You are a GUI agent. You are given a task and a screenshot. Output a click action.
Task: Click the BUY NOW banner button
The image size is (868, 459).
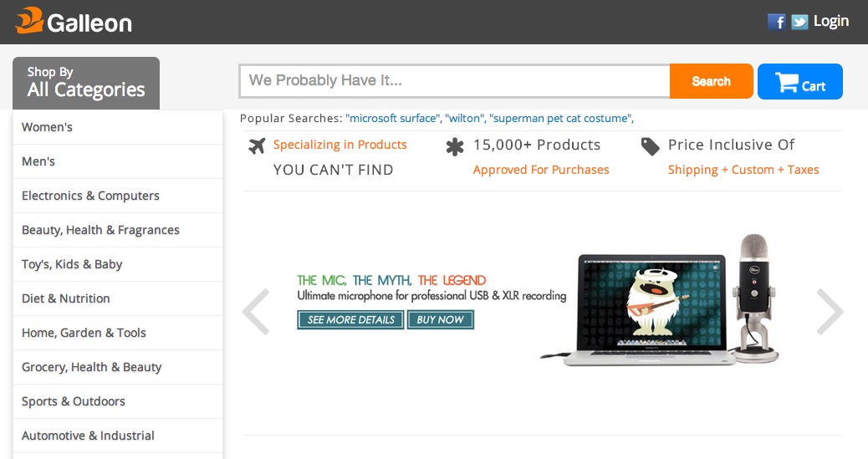click(x=441, y=319)
